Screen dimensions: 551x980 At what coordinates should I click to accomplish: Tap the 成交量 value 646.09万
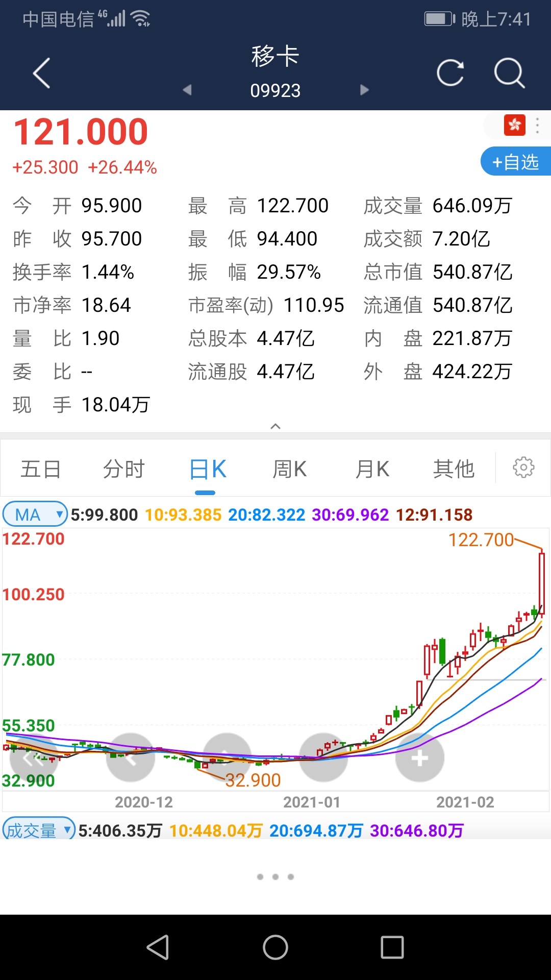point(472,206)
